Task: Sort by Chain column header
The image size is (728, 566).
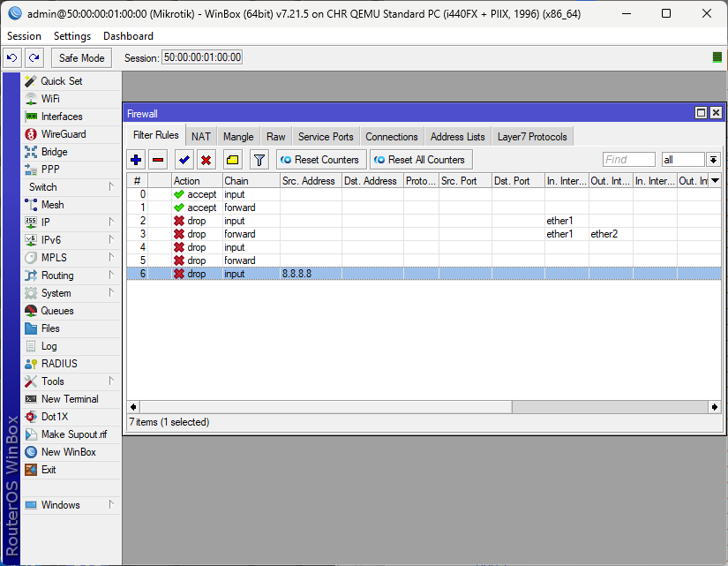Action: [251, 181]
